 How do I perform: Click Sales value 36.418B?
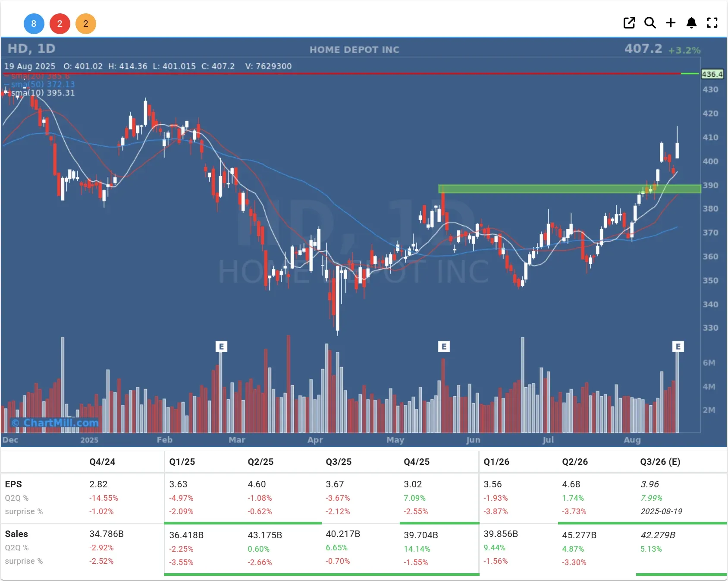[186, 535]
